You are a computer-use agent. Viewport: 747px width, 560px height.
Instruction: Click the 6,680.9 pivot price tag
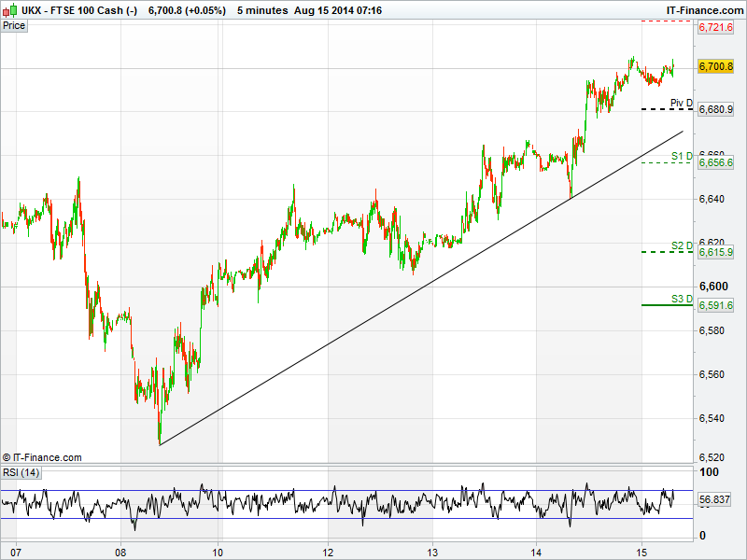click(x=715, y=110)
